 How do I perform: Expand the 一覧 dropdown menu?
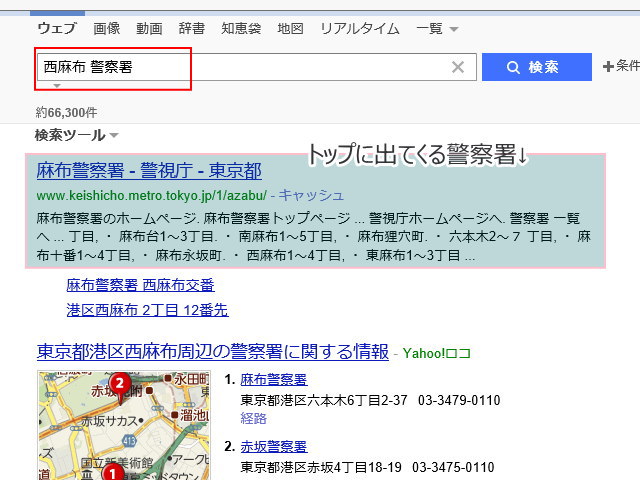click(x=436, y=29)
